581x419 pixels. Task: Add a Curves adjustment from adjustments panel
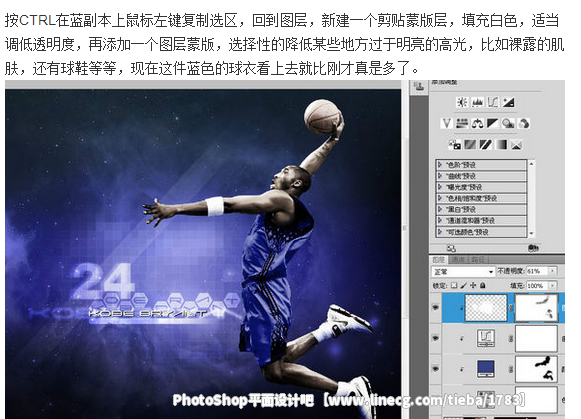click(x=492, y=102)
